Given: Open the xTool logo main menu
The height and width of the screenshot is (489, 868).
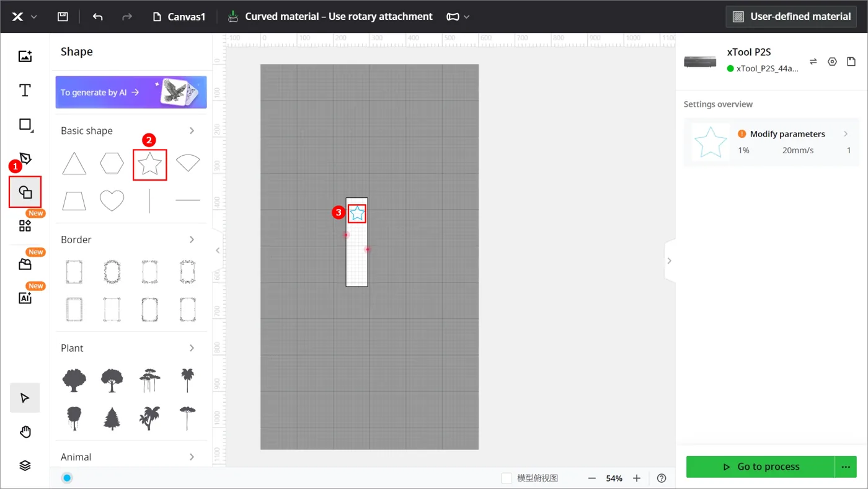Looking at the screenshot, I should point(25,17).
